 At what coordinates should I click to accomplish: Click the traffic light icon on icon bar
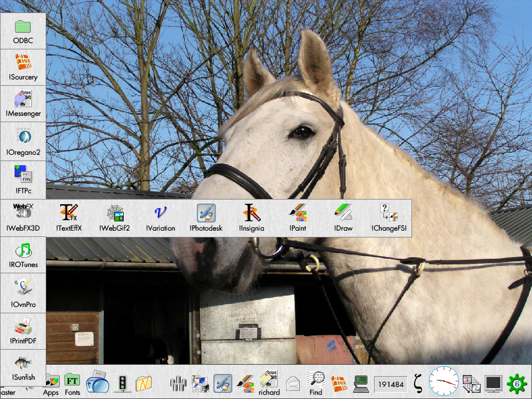123,384
